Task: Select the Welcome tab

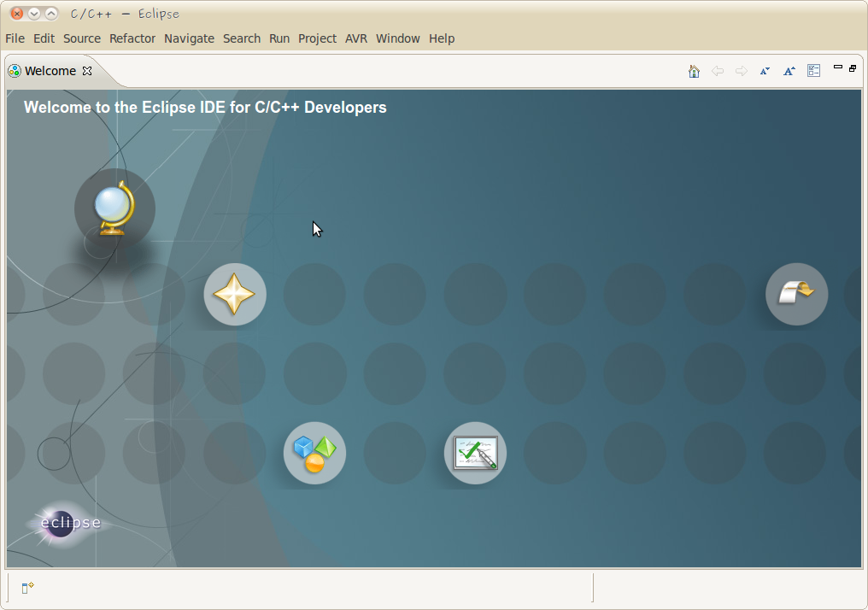Action: click(50, 71)
